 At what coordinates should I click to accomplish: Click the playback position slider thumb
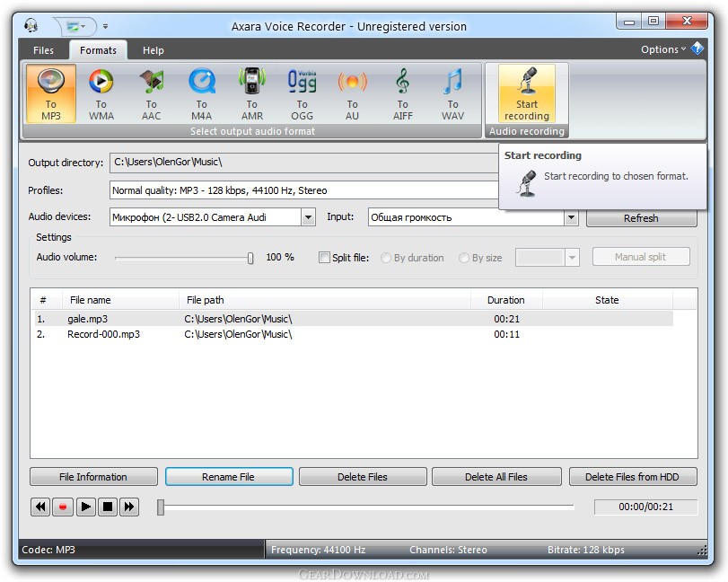pos(161,507)
